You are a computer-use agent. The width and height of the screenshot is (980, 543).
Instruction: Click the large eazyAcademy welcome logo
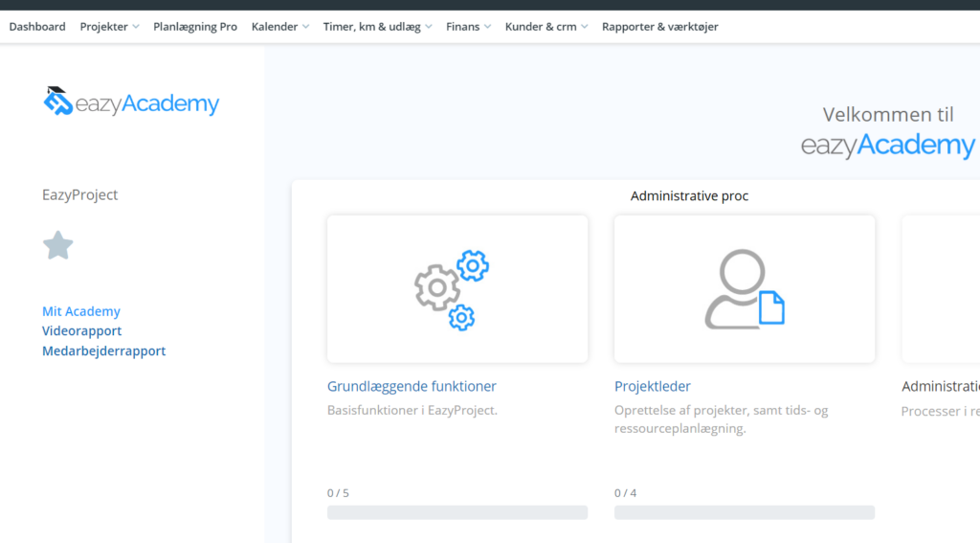coord(888,146)
